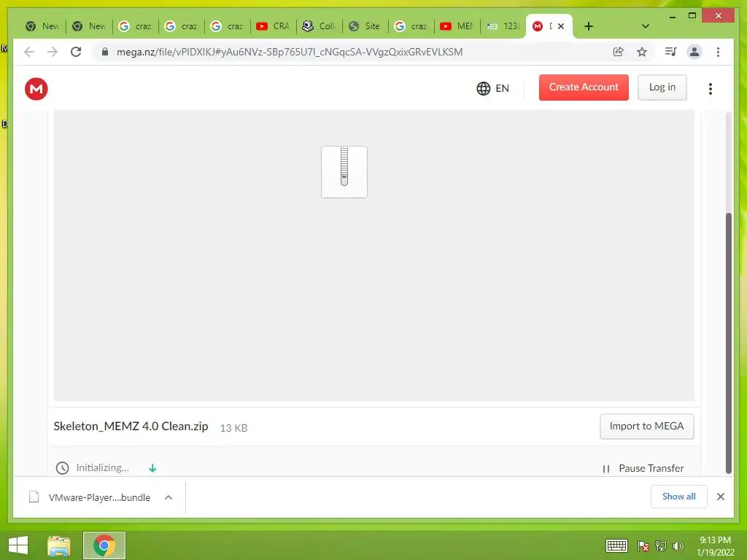Close the downloads bar
Screen dimensions: 747x560
coord(720,497)
